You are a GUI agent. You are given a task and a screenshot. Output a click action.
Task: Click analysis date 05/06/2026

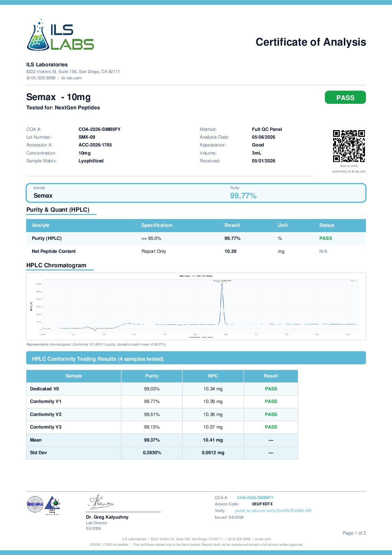(263, 137)
